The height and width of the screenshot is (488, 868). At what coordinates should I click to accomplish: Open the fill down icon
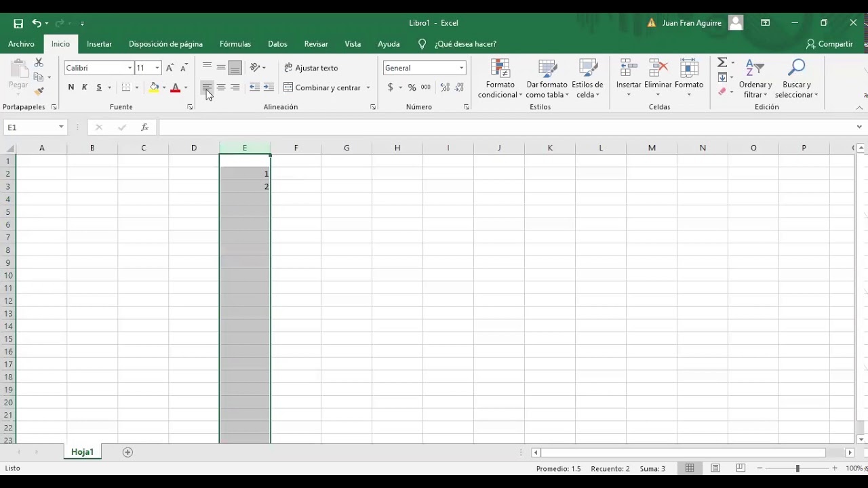pyautogui.click(x=722, y=77)
